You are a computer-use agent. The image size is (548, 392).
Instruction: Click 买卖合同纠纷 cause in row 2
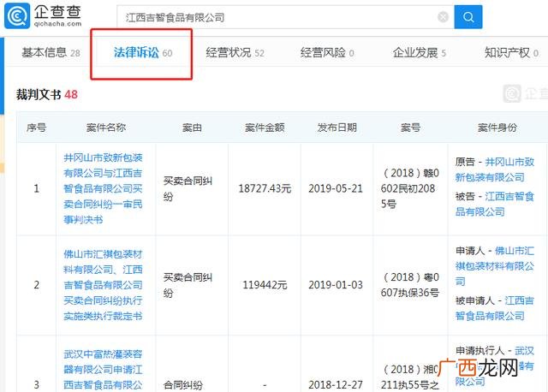coord(188,285)
